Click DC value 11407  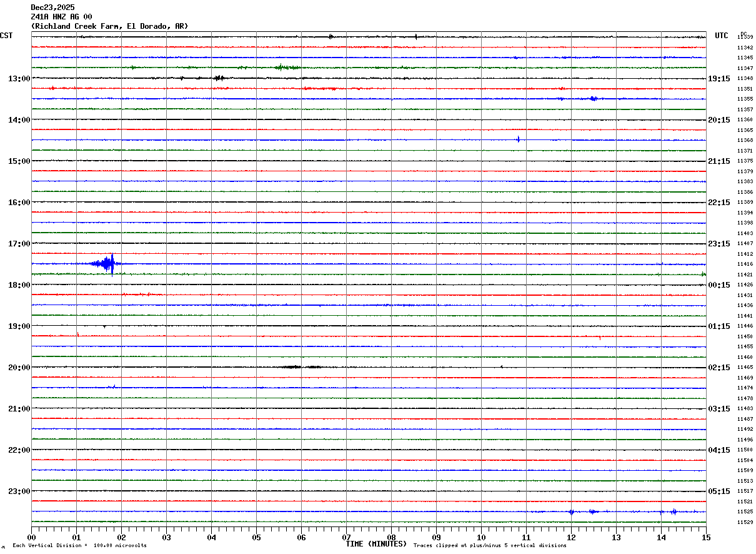pos(745,244)
